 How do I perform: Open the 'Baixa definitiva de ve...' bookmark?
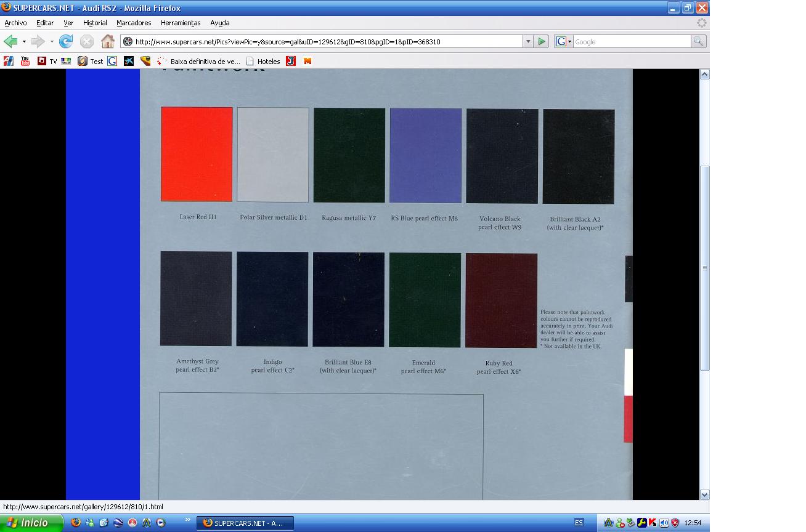tap(198, 61)
